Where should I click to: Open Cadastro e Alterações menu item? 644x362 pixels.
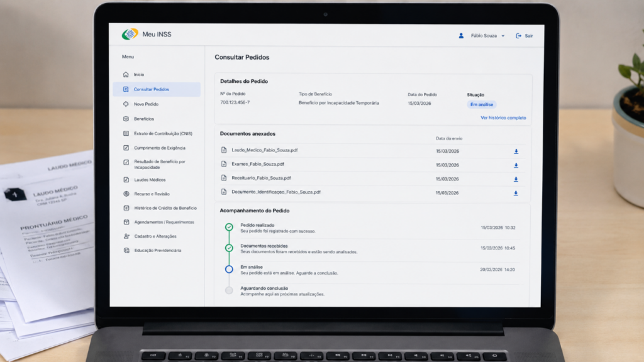pyautogui.click(x=157, y=236)
